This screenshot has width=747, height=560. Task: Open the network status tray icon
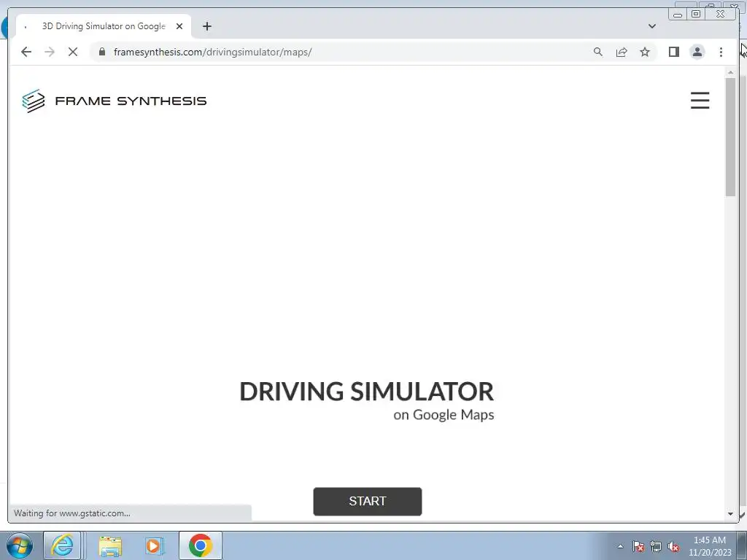656,546
